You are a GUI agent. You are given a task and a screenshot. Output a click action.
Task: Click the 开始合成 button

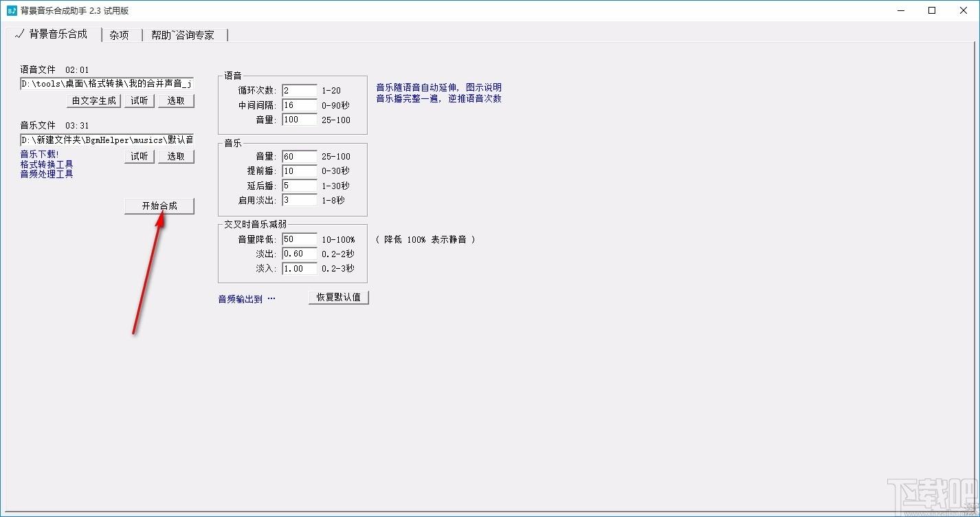click(159, 206)
